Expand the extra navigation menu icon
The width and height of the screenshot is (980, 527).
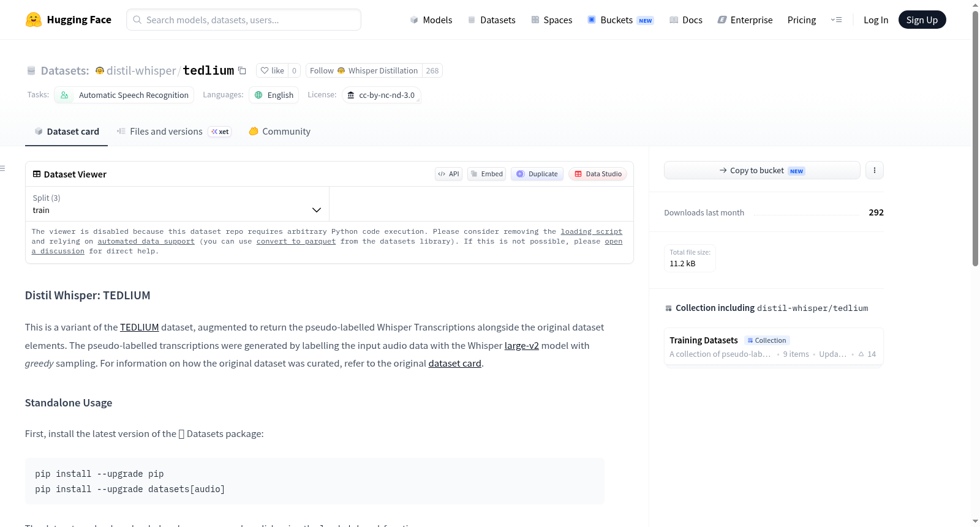836,20
